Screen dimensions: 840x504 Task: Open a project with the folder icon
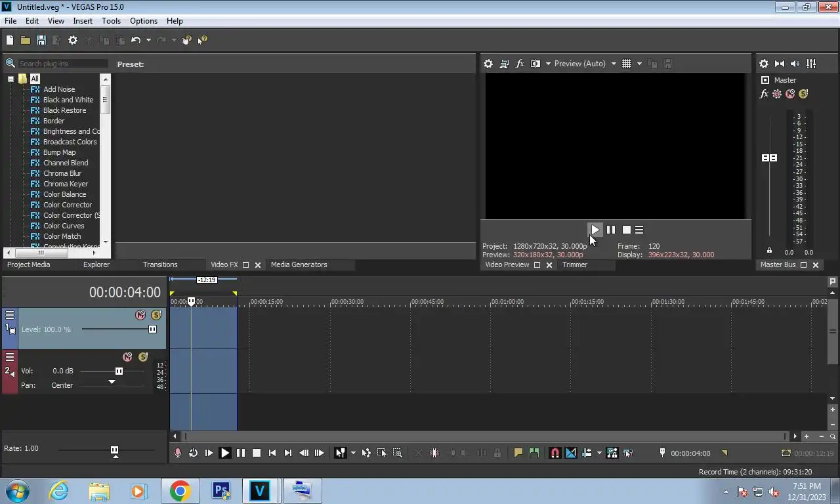[x=25, y=40]
